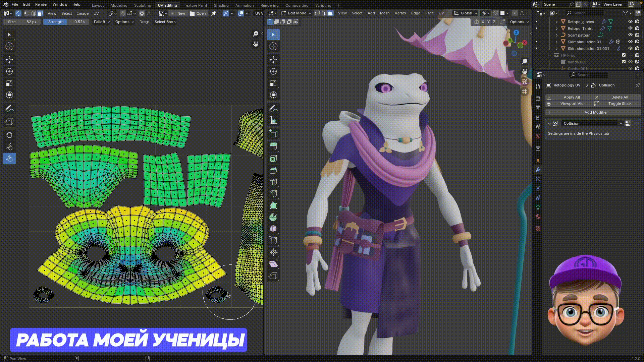Select the 3D viewport Measure tool

pos(273,120)
